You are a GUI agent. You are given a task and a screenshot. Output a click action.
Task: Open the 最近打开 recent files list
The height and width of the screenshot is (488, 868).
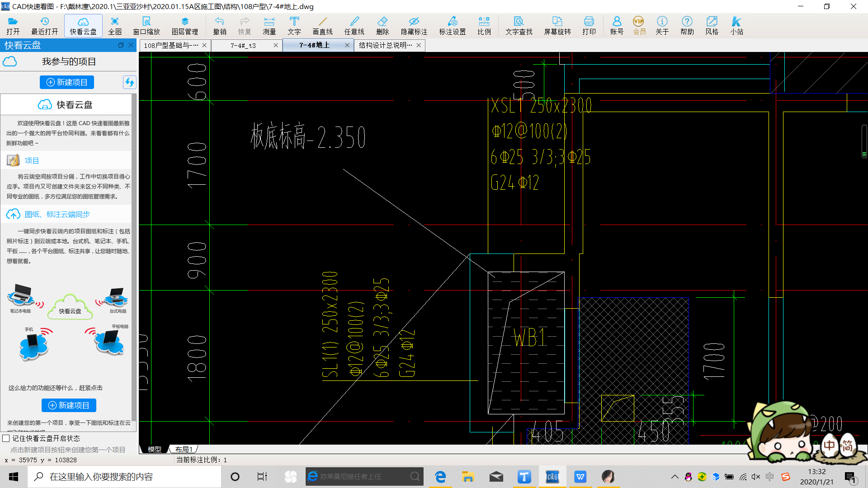44,26
